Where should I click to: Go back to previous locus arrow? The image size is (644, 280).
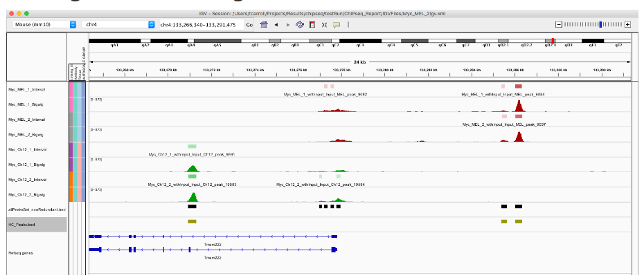coord(276,25)
